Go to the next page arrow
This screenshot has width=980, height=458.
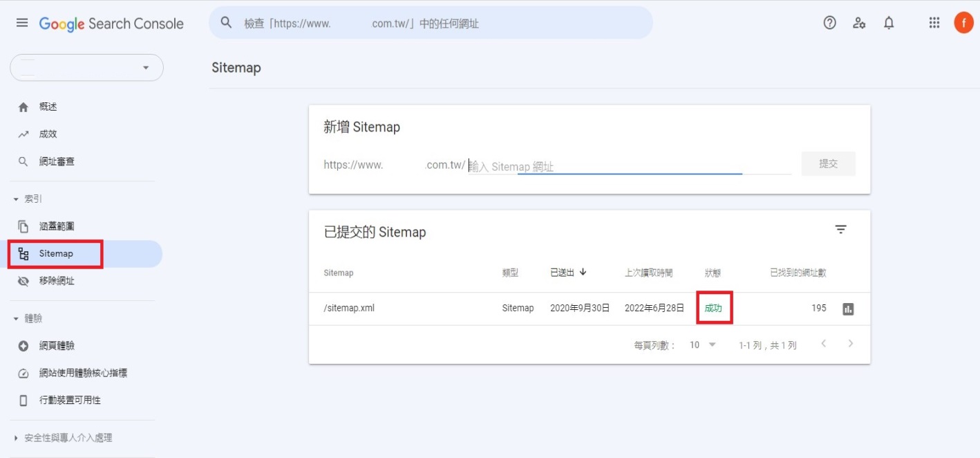[851, 344]
